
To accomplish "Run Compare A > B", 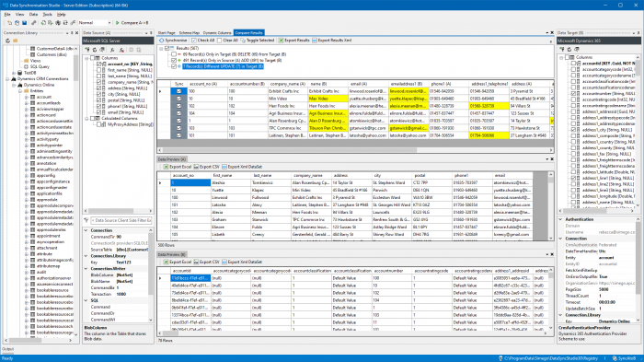I will tap(132, 23).
